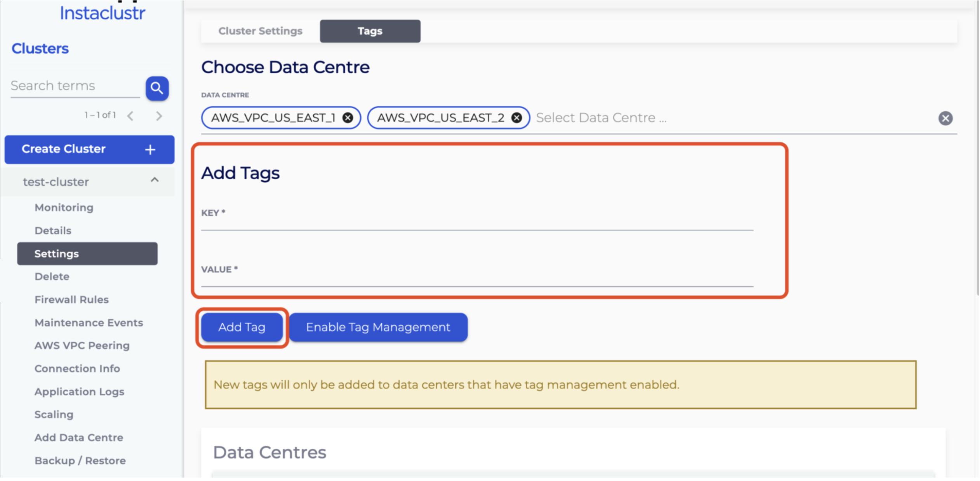Collapse the test-cluster tree entry
The image size is (980, 481).
coord(155,180)
